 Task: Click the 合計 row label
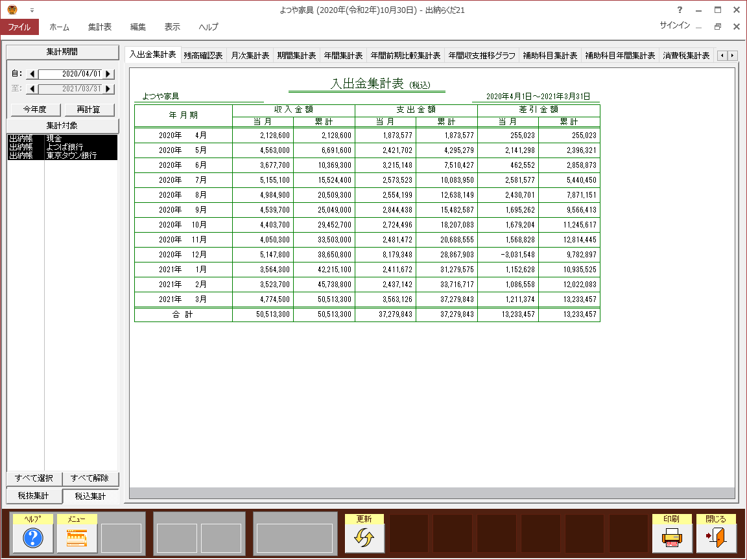[x=183, y=314]
